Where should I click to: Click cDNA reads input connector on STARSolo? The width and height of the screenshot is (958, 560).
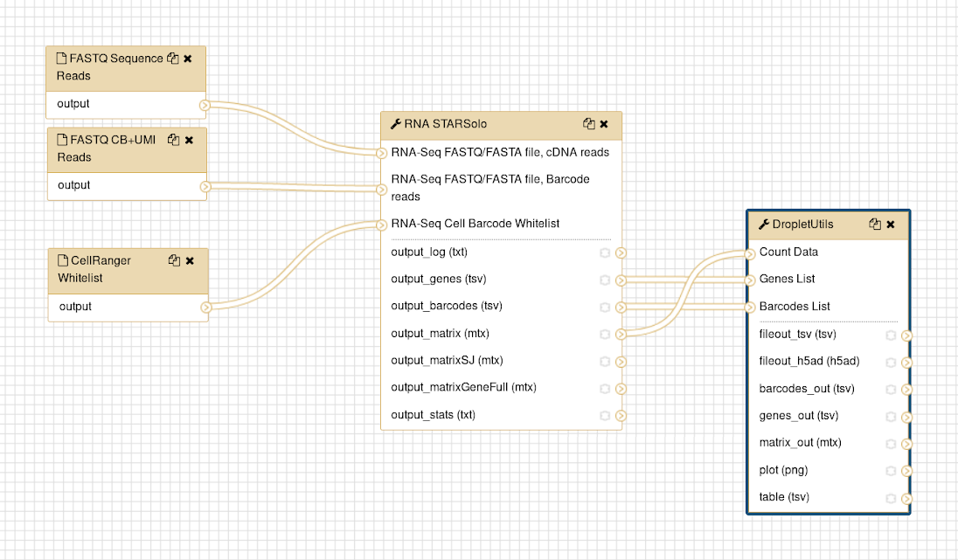point(381,153)
